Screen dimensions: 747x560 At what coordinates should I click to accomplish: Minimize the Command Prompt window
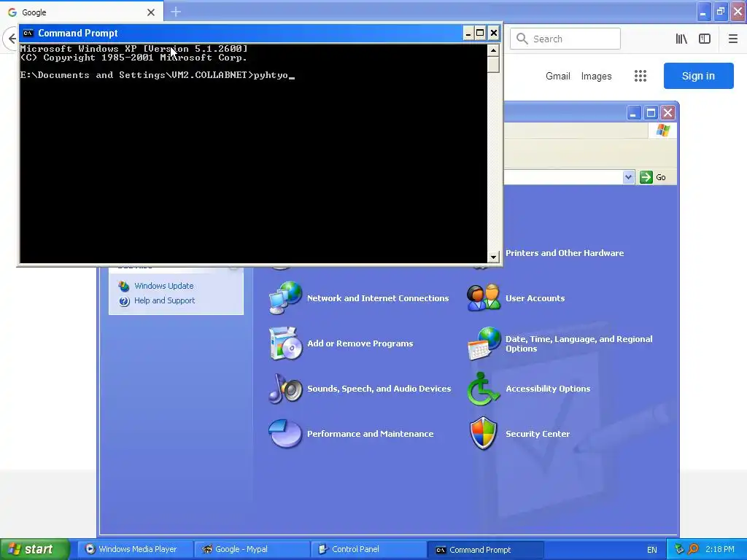point(468,33)
